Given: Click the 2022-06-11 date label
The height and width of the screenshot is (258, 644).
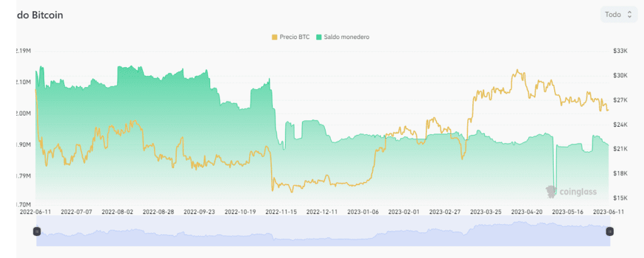Looking at the screenshot, I should (x=35, y=212).
